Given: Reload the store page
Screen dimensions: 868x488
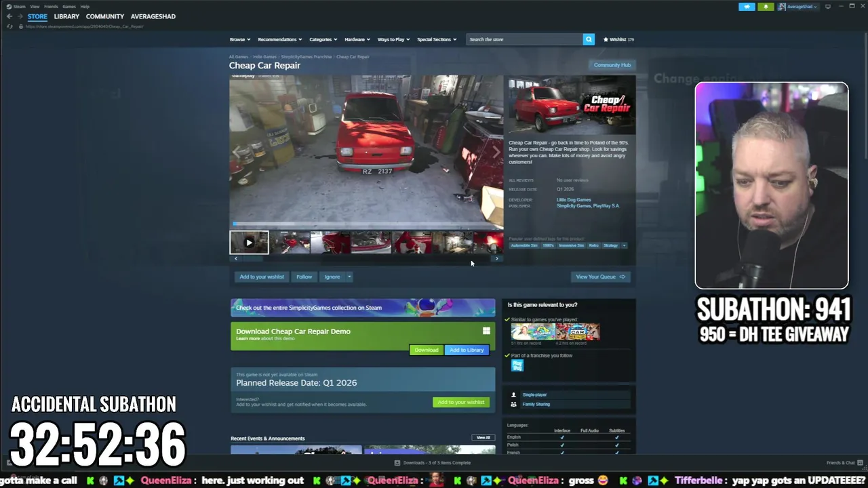Looking at the screenshot, I should [9, 26].
